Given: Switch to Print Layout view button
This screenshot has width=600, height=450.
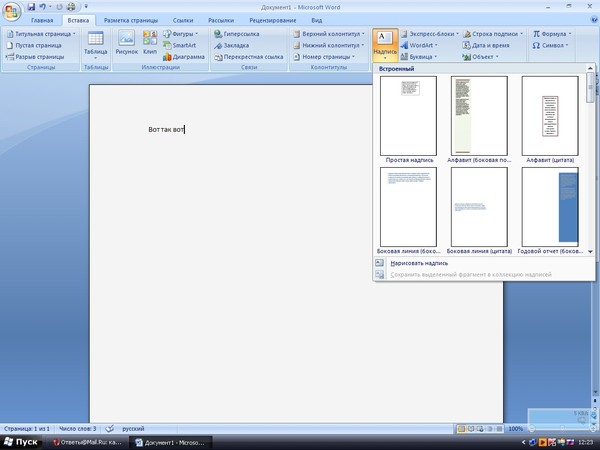Looking at the screenshot, I should point(462,429).
